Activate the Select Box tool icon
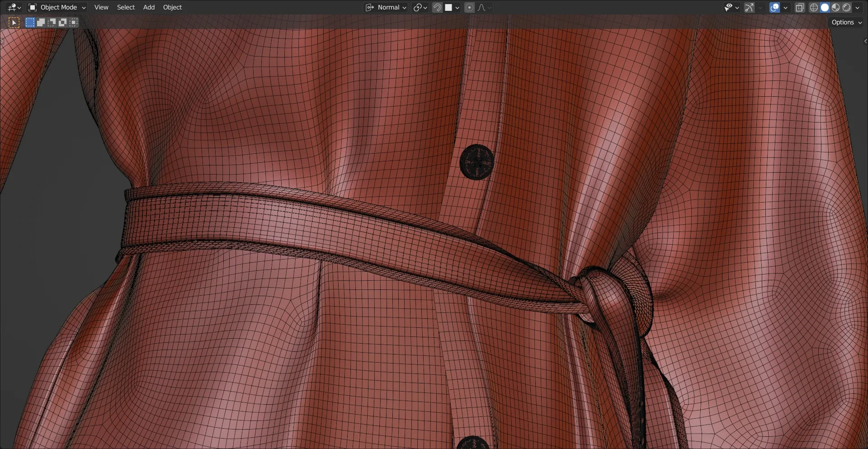Viewport: 868px width, 449px height. [x=14, y=22]
